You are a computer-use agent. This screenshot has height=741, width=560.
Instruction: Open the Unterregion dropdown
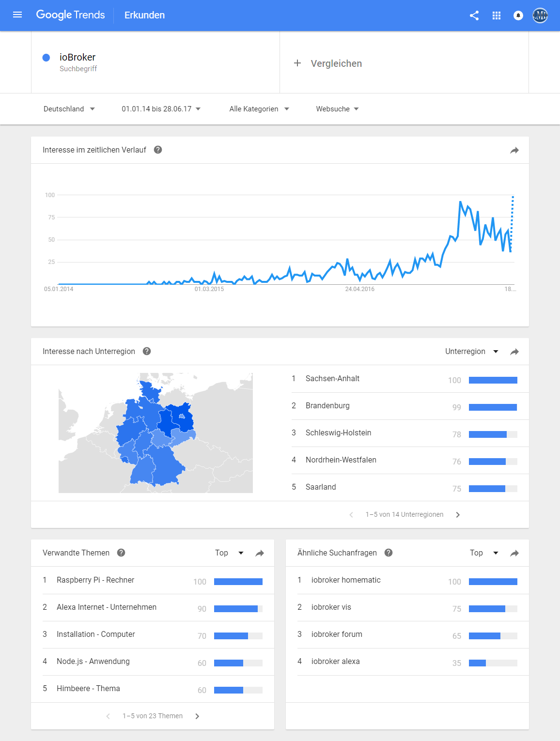pos(472,352)
